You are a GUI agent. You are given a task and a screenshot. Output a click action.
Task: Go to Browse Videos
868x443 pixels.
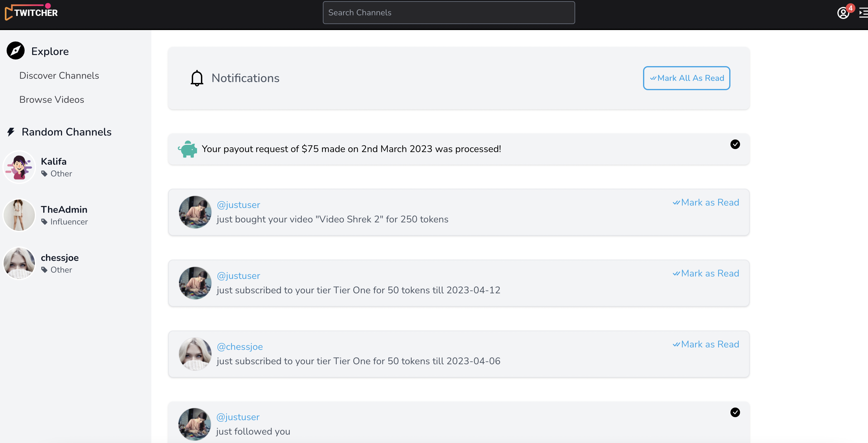52,99
